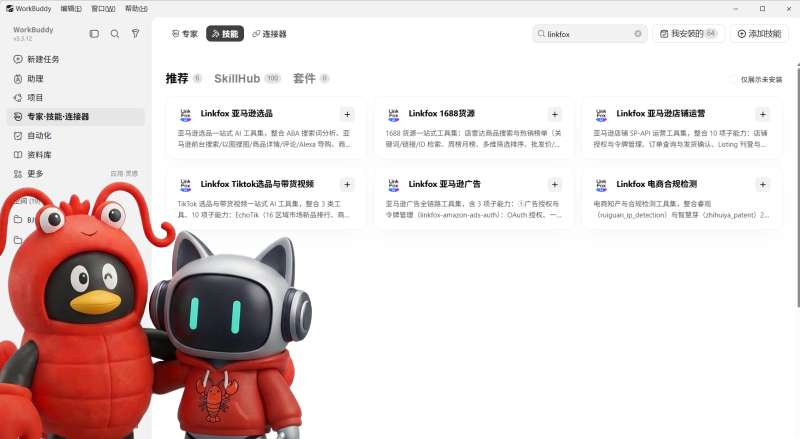Open the 助理 assistant page
Viewport: 800px width, 439px height.
pos(76,79)
